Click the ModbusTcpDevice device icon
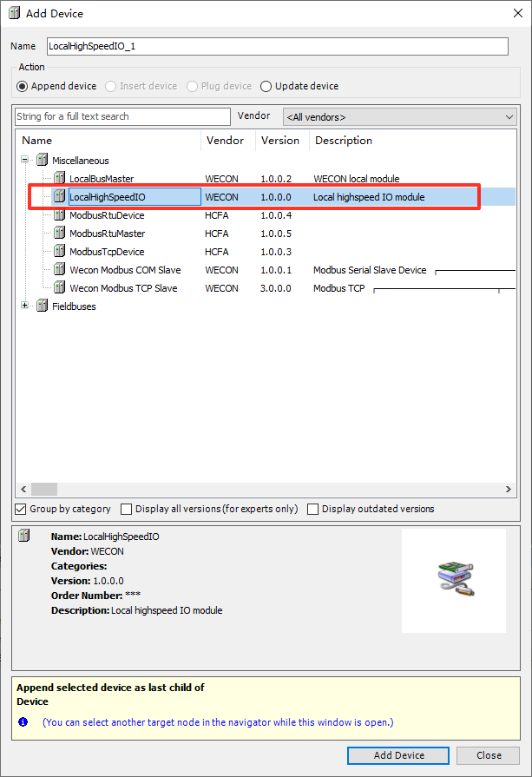This screenshot has width=532, height=777. click(60, 252)
